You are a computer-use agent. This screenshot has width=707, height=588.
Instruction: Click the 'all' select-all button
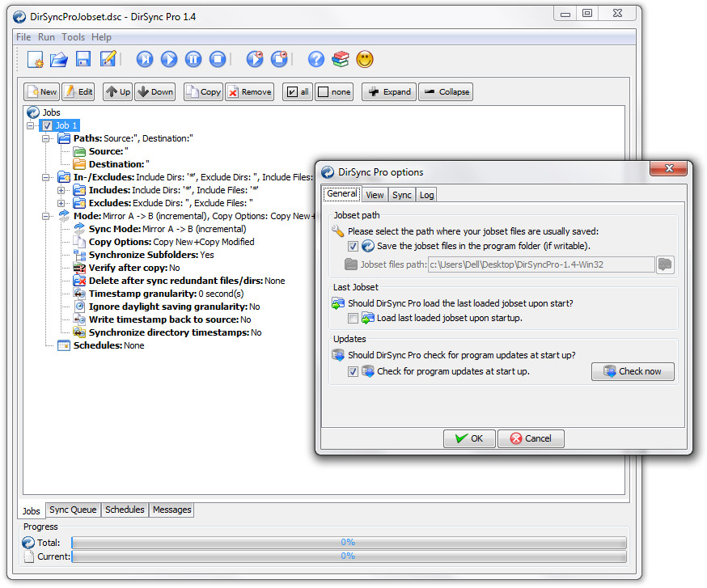pyautogui.click(x=298, y=92)
